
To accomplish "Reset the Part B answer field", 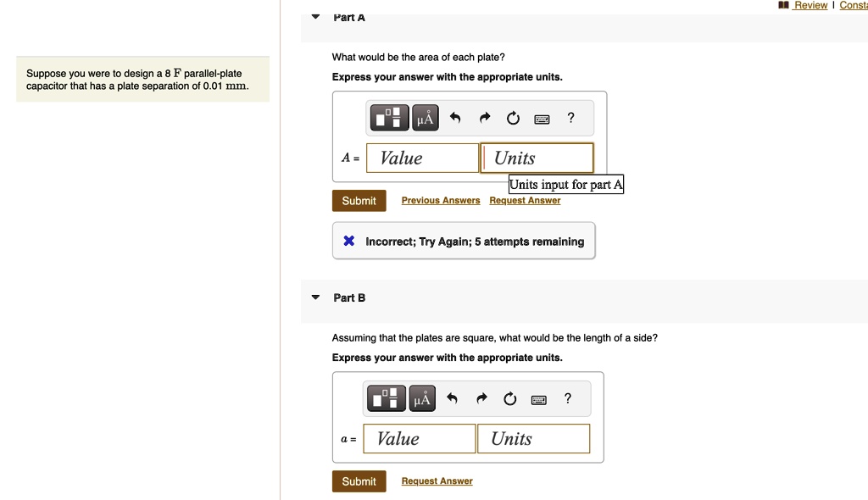I will point(509,398).
